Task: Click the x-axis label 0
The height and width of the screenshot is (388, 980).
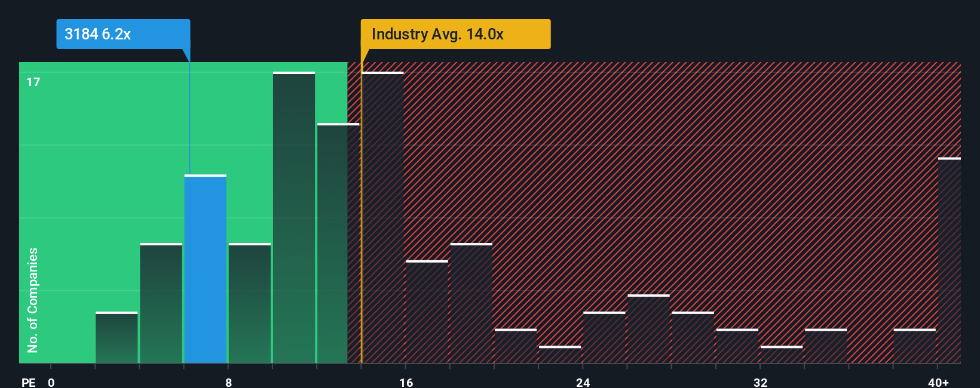Action: (x=51, y=382)
